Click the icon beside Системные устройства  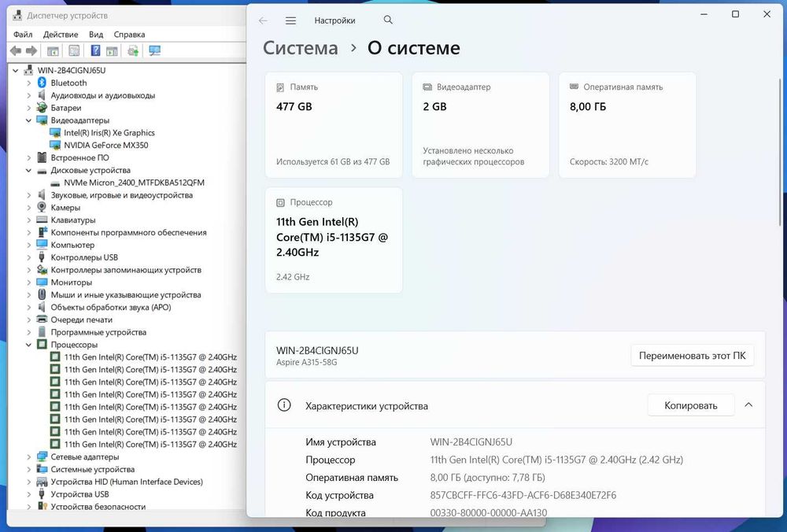tap(42, 470)
